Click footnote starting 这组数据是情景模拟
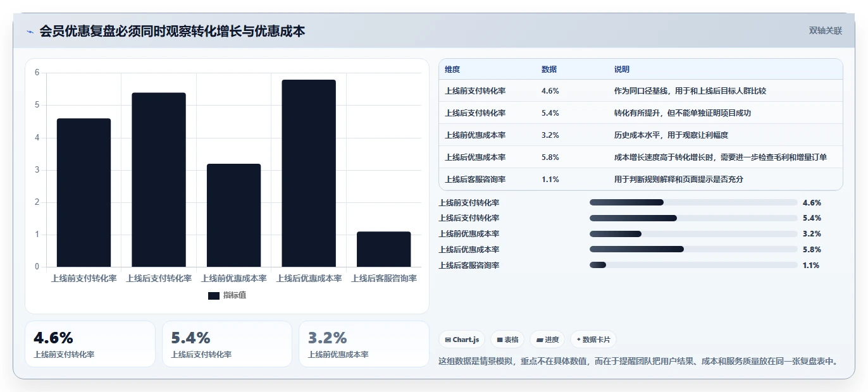This screenshot has height=392, width=868. click(x=640, y=361)
